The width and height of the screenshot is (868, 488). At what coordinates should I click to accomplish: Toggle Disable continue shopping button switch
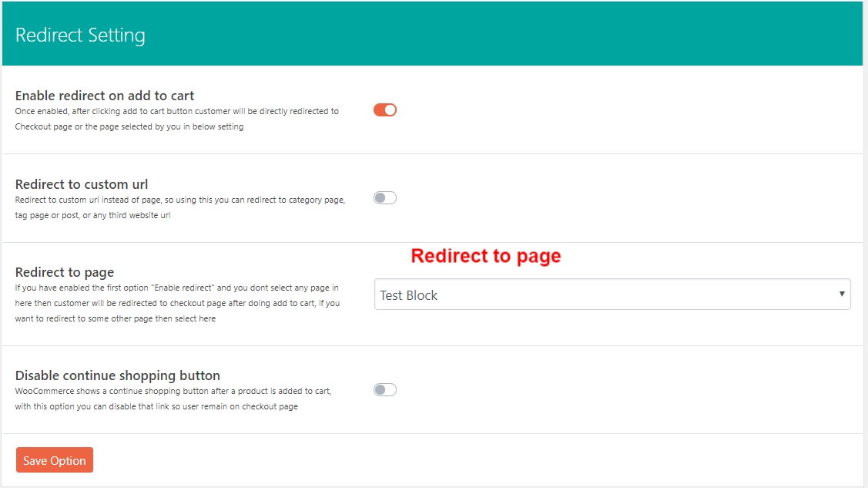(x=384, y=390)
